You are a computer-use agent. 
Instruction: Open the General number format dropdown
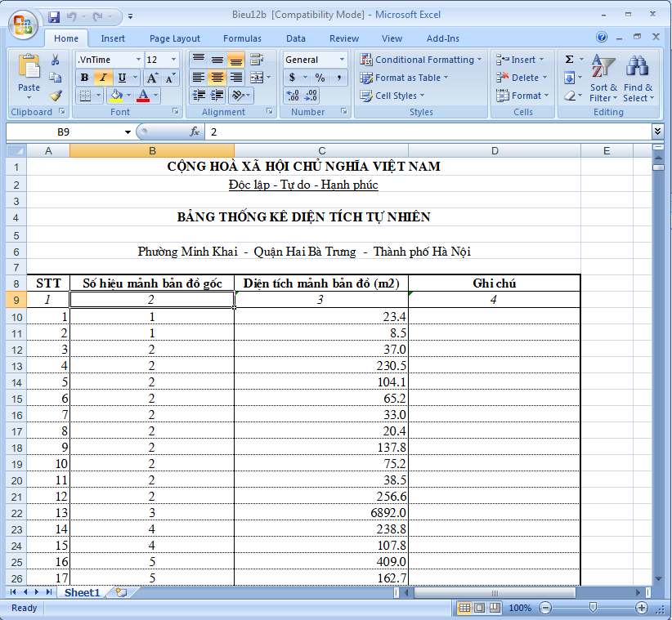coord(342,60)
